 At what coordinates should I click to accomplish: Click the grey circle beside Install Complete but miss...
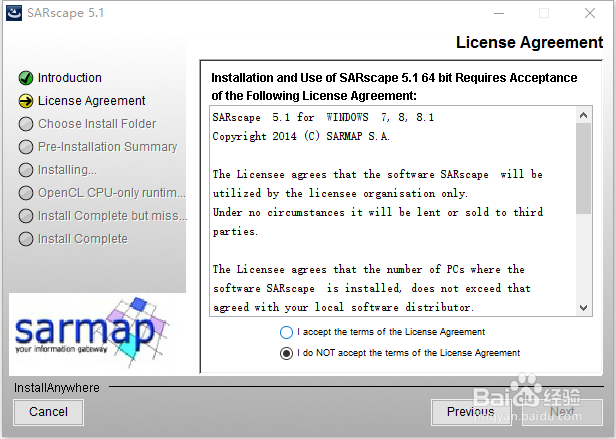pyautogui.click(x=26, y=216)
